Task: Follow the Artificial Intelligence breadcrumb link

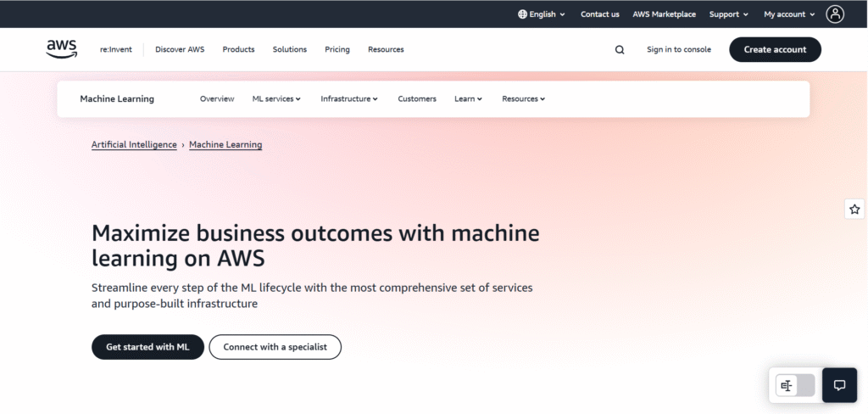Action: tap(134, 145)
